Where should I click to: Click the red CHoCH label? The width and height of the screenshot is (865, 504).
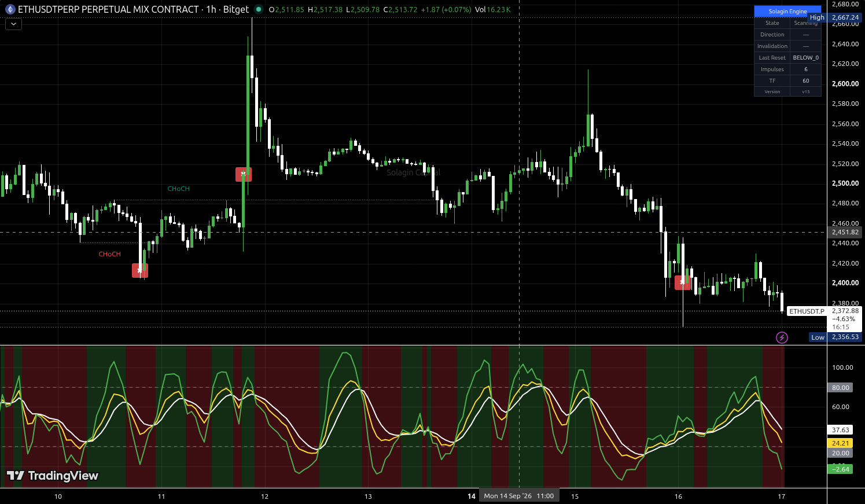click(109, 254)
